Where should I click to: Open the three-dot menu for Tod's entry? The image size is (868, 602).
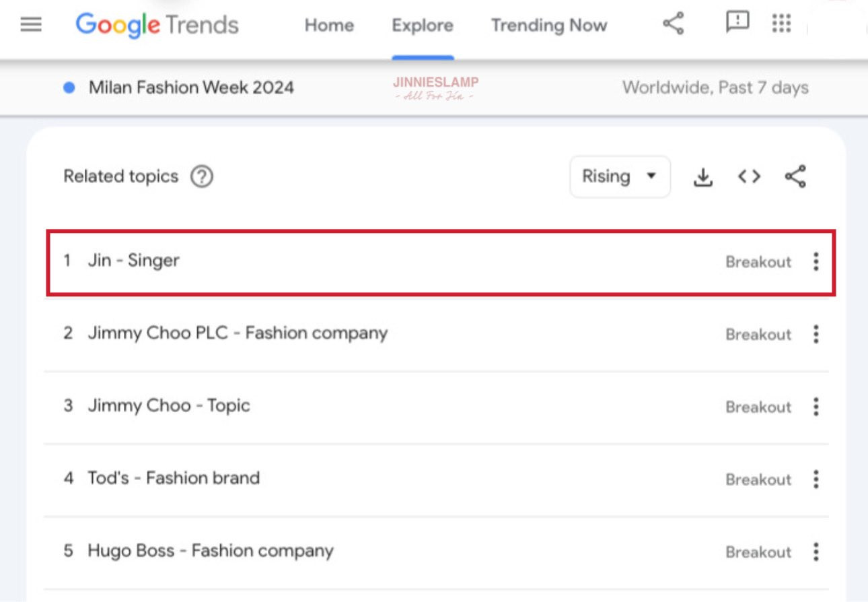(815, 479)
